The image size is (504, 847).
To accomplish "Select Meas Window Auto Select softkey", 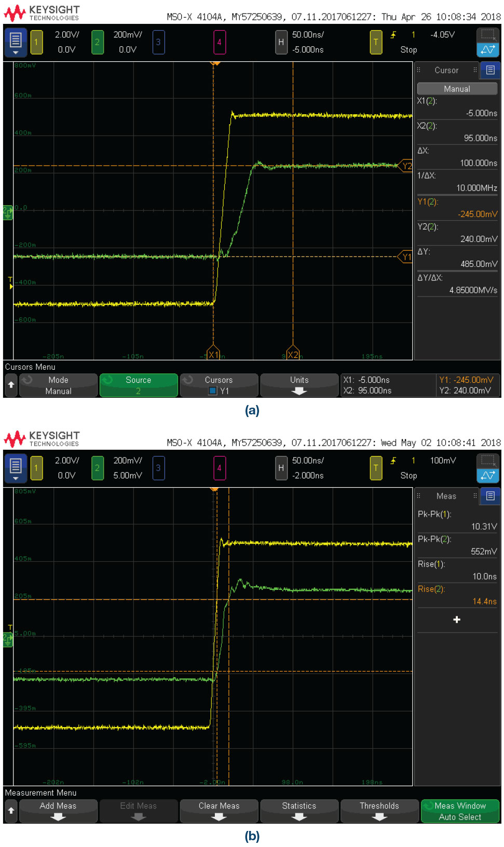I will (x=460, y=811).
